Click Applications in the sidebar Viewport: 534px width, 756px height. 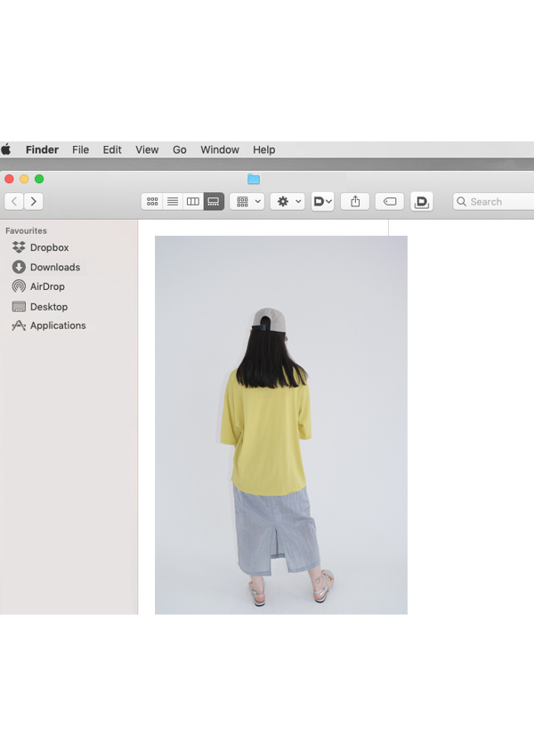58,326
